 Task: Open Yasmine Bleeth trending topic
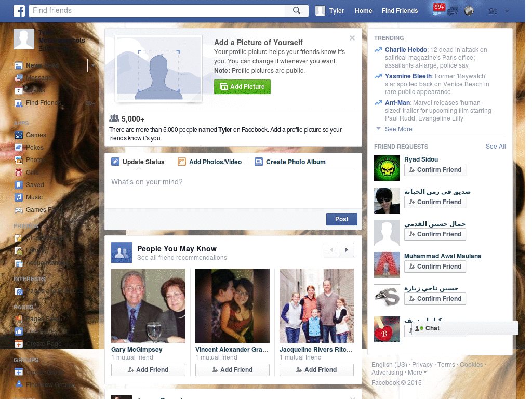(408, 76)
